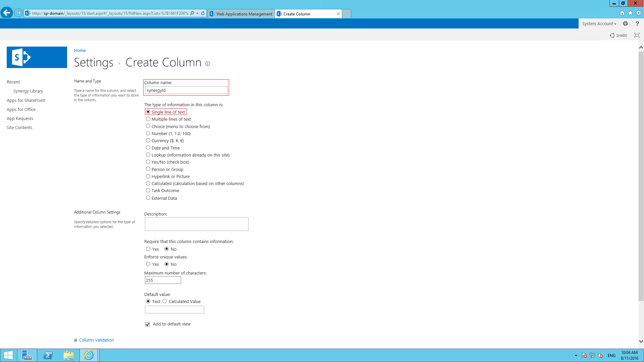Select External Data radio
This screenshot has height=362, width=644.
point(148,198)
